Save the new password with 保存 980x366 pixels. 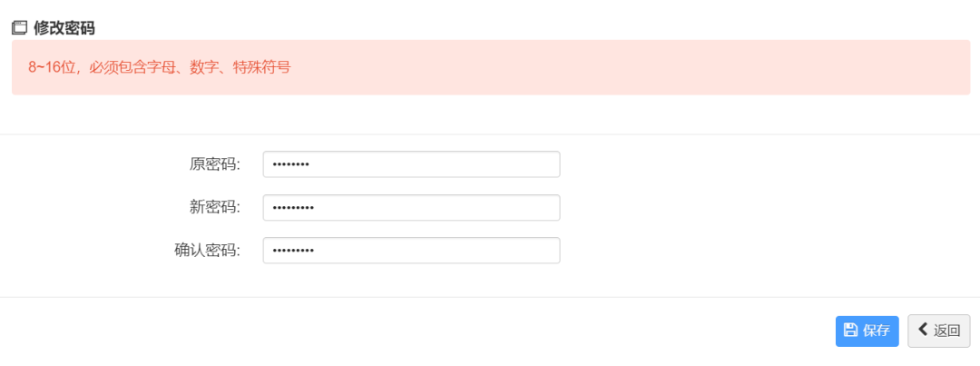coord(867,331)
